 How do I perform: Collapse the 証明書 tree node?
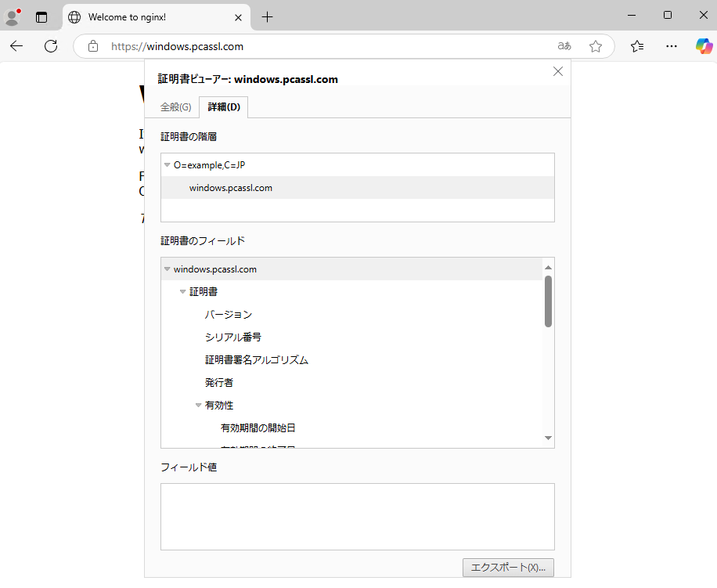pos(182,291)
